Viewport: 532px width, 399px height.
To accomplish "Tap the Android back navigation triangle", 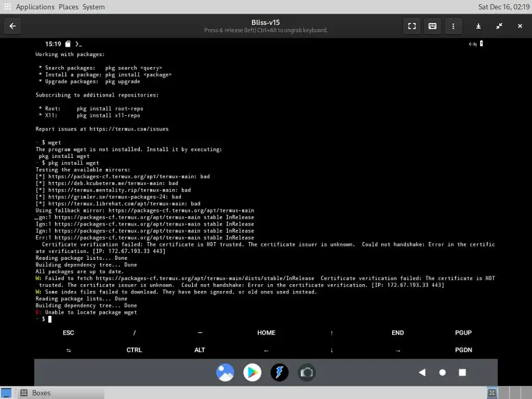I will tap(422, 373).
